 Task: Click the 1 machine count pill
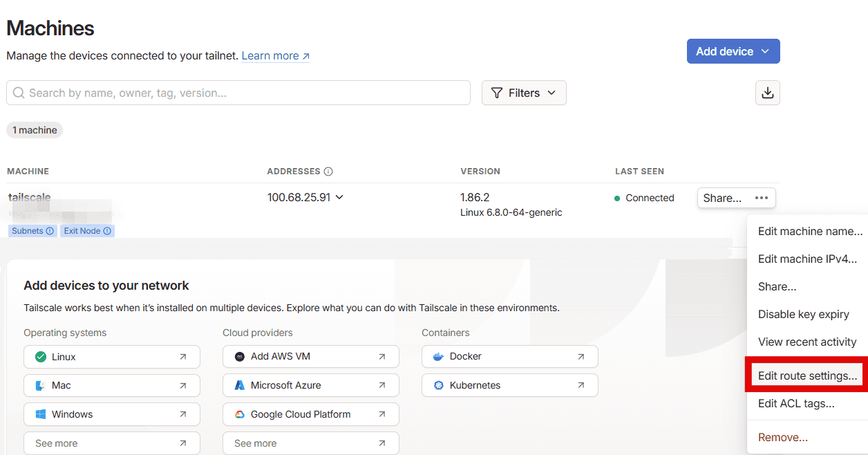pos(35,130)
